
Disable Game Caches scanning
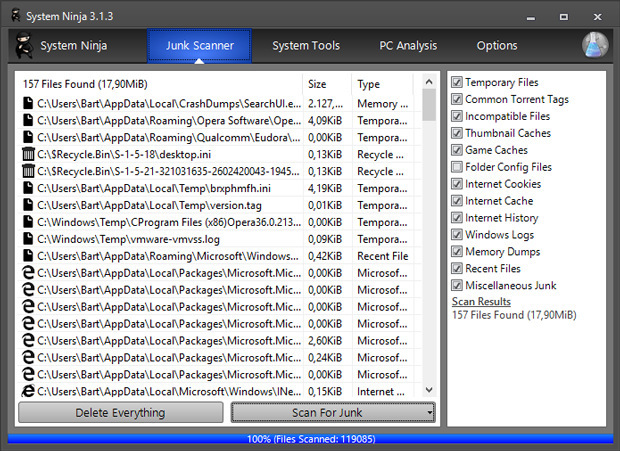pyautogui.click(x=457, y=150)
